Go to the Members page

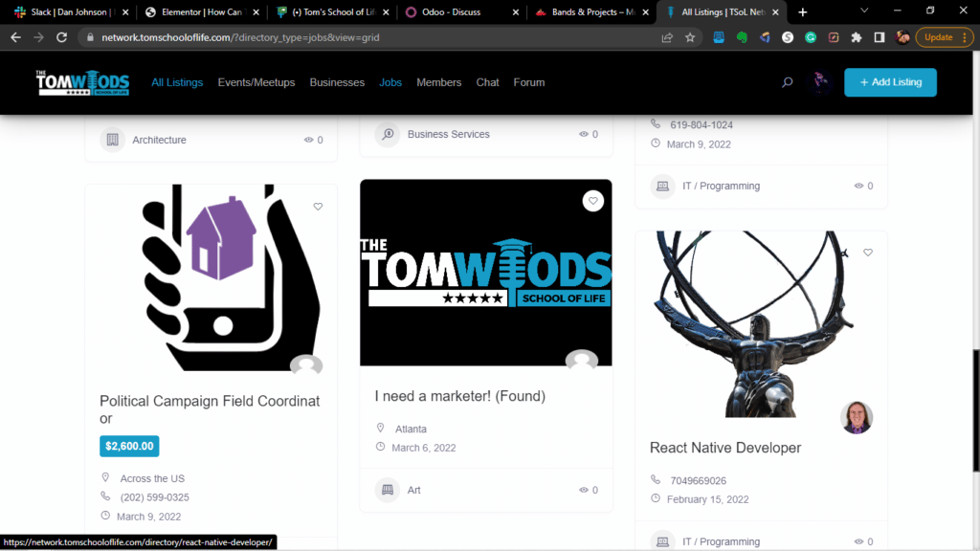tap(438, 82)
